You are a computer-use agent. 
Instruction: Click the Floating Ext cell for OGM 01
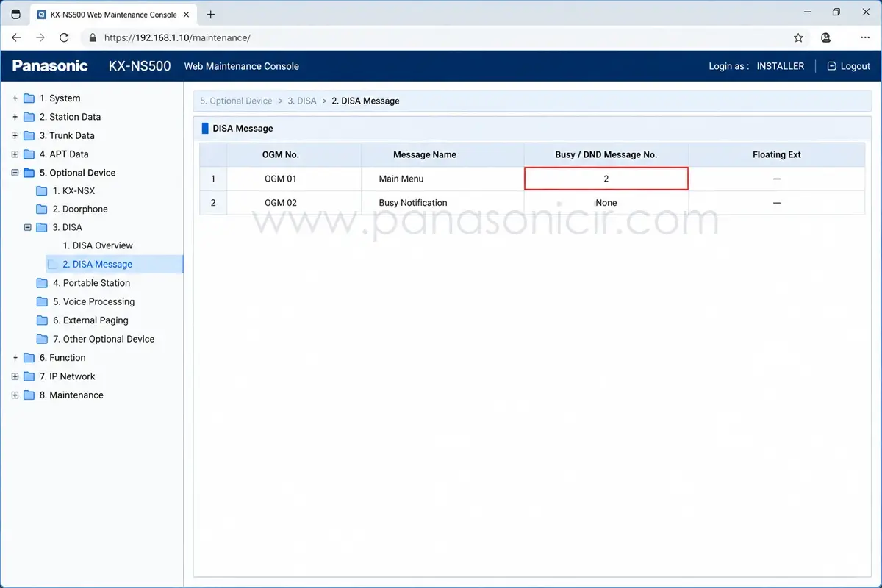point(777,179)
